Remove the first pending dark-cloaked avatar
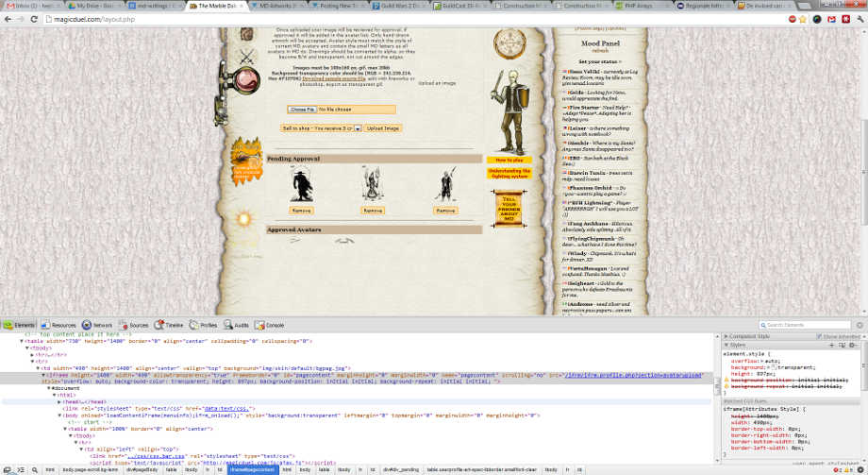Screen dimensions: 868x475 point(301,211)
